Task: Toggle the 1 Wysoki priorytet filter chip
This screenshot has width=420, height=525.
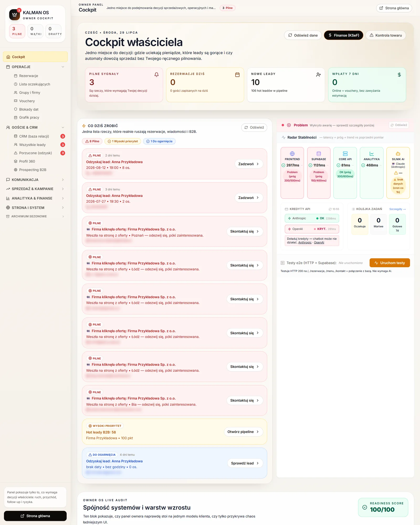Action: [123, 141]
